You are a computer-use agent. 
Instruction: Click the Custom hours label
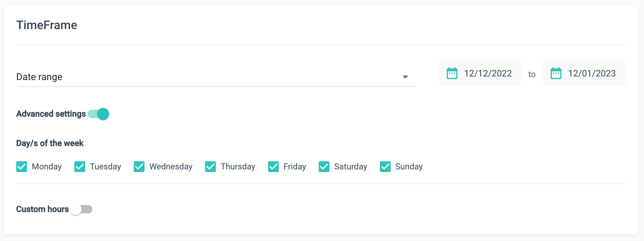tap(42, 209)
